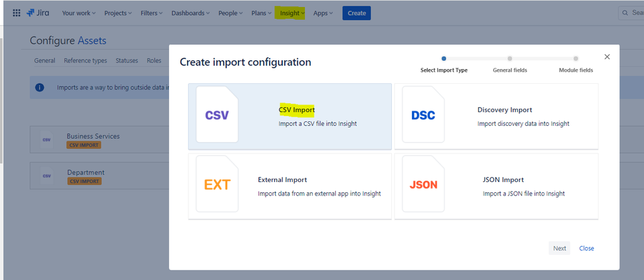This screenshot has width=644, height=280.
Task: Click 'Import discovery data into Insight' text
Action: (x=523, y=123)
